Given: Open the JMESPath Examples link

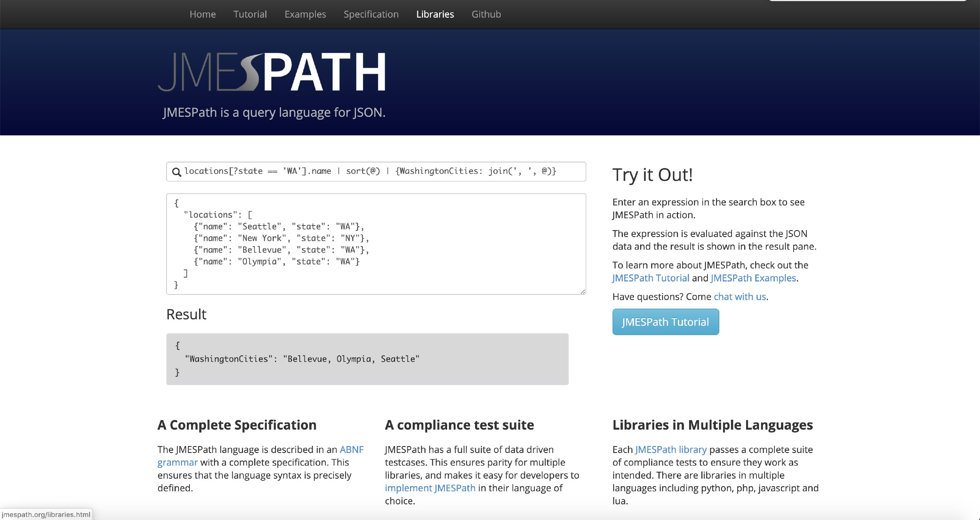Looking at the screenshot, I should (753, 278).
